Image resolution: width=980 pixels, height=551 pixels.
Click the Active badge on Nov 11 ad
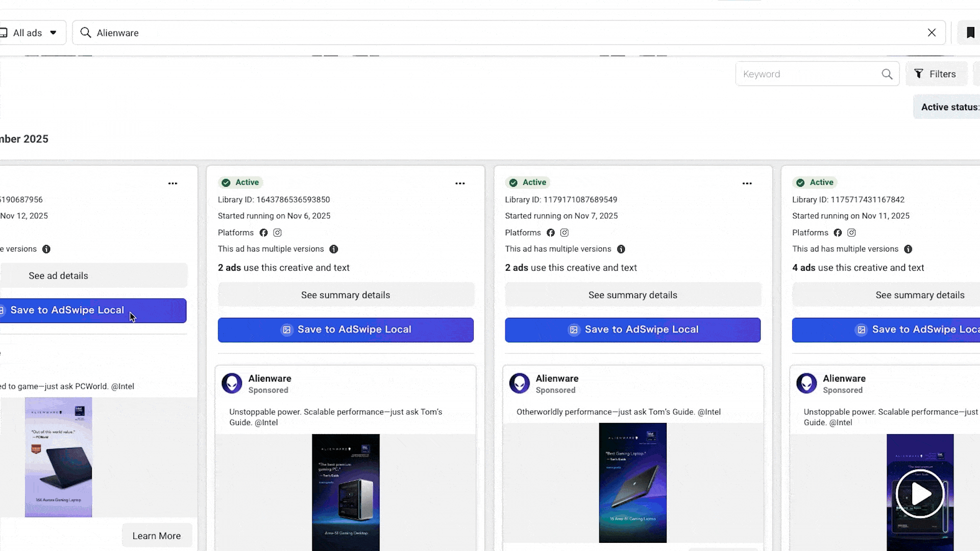coord(815,182)
